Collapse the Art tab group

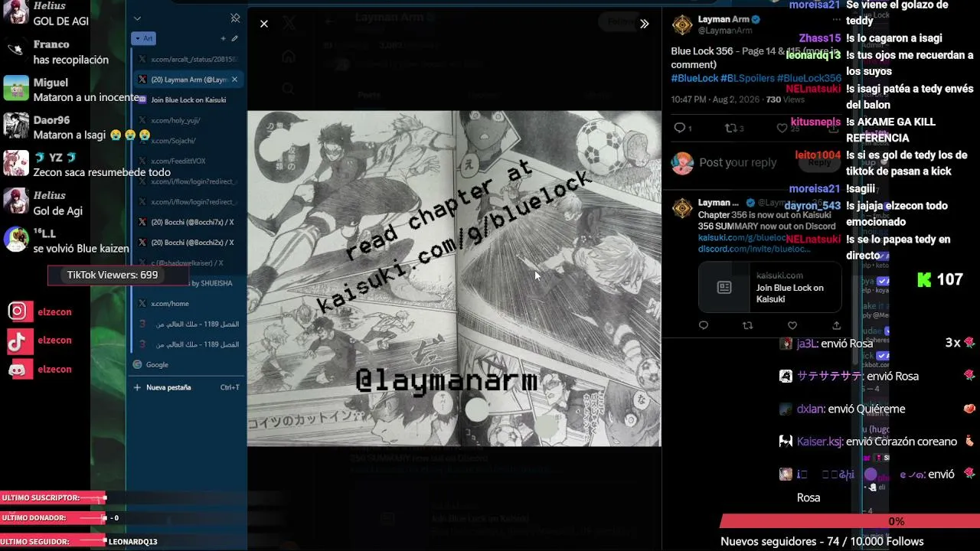tap(144, 38)
